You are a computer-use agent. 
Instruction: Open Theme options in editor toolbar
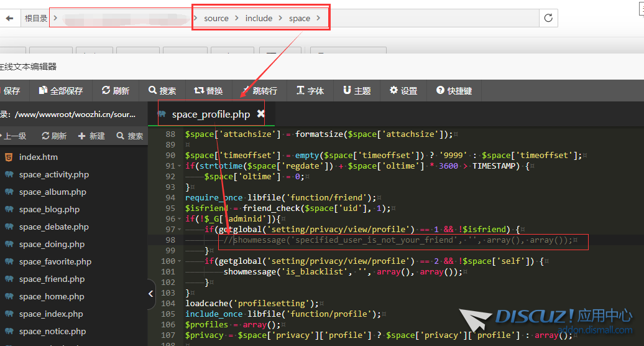click(x=357, y=91)
